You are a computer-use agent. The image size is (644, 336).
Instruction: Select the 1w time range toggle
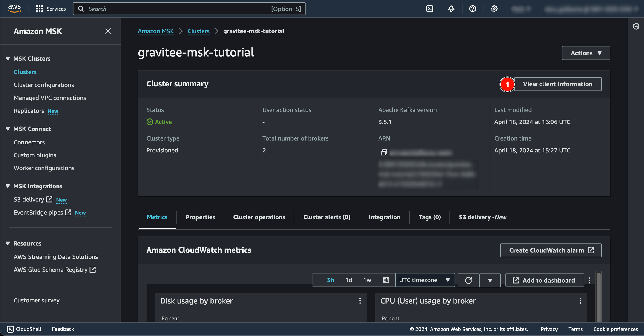click(x=367, y=280)
